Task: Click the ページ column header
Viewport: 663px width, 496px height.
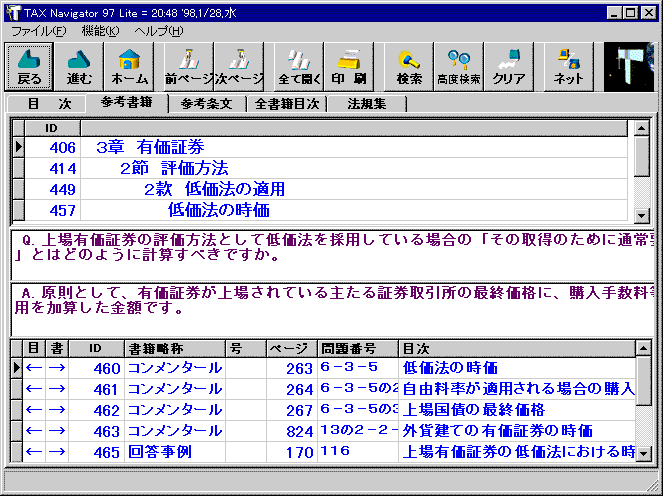Action: (x=292, y=349)
